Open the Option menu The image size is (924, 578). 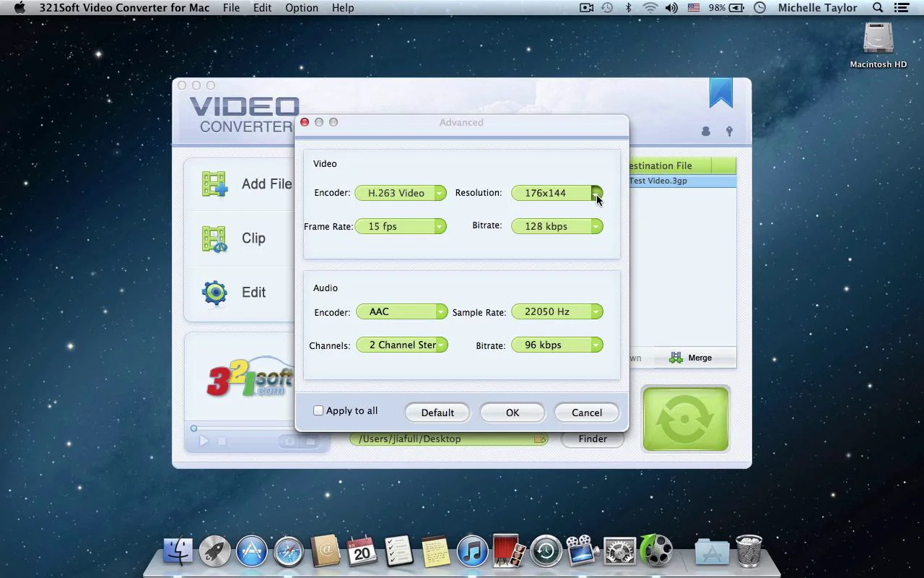[302, 8]
